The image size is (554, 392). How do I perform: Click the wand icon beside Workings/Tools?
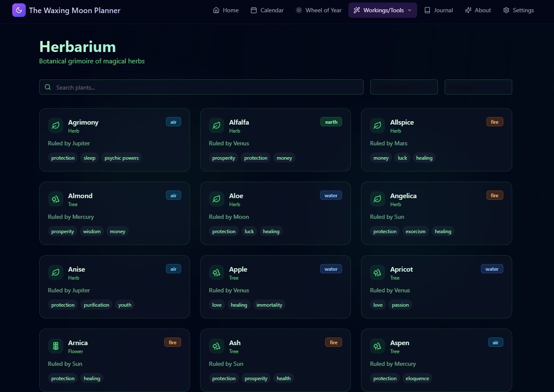pos(356,10)
